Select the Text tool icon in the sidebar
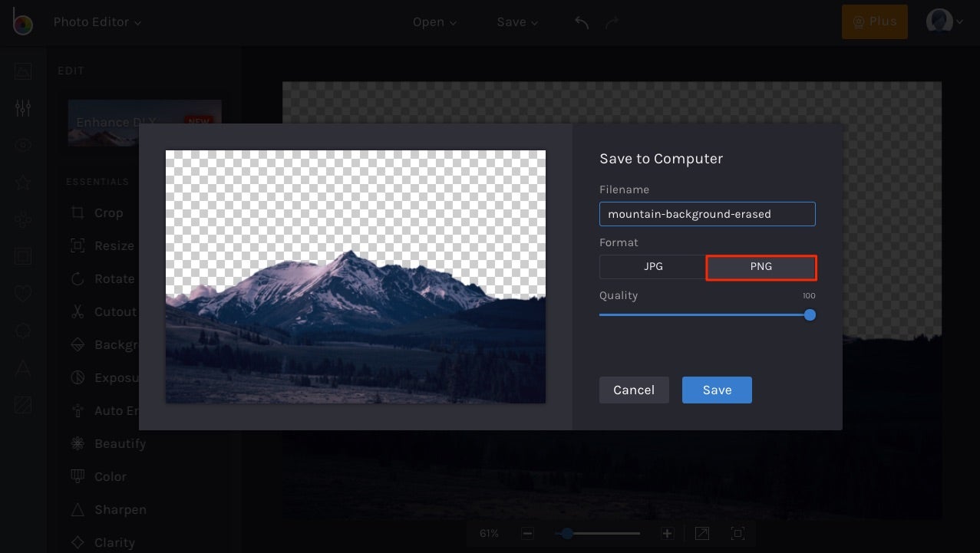The image size is (980, 553). 22,367
